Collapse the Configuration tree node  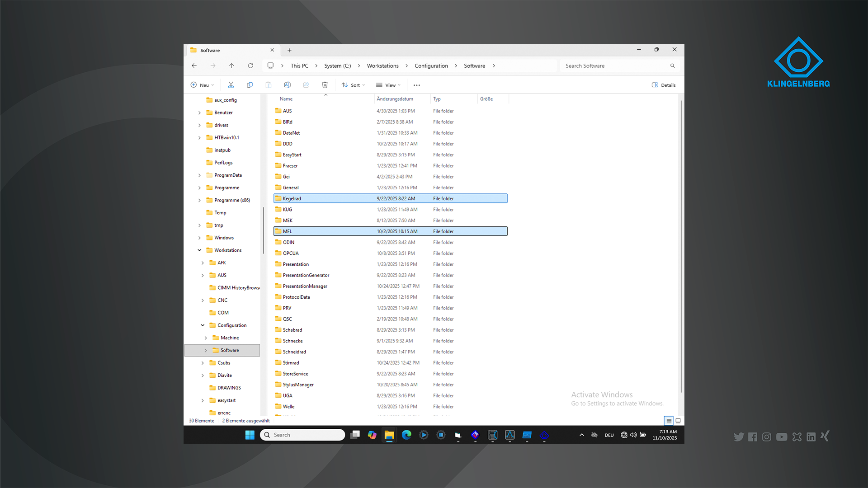click(x=203, y=325)
